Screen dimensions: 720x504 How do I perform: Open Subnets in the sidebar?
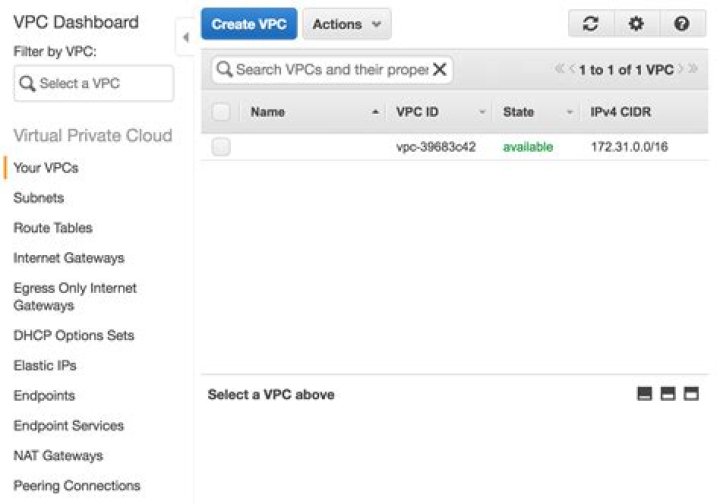[39, 198]
